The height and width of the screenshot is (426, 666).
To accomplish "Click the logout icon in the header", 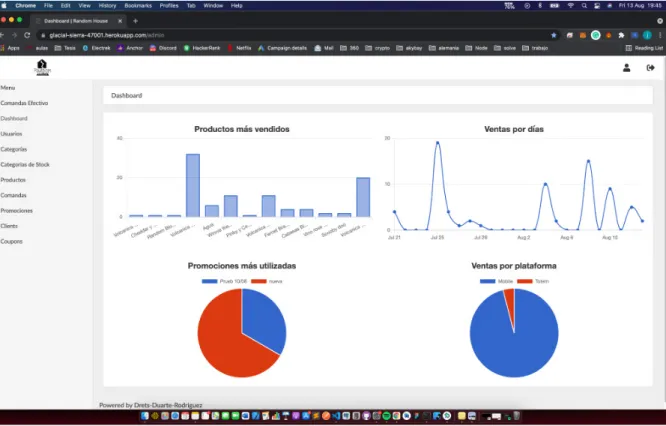I will (x=650, y=68).
